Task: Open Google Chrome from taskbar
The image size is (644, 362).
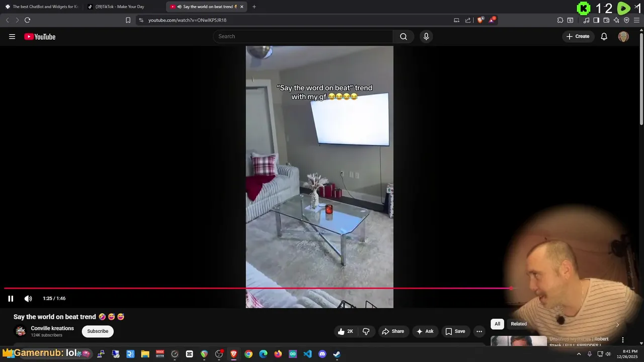Action: tap(249, 354)
